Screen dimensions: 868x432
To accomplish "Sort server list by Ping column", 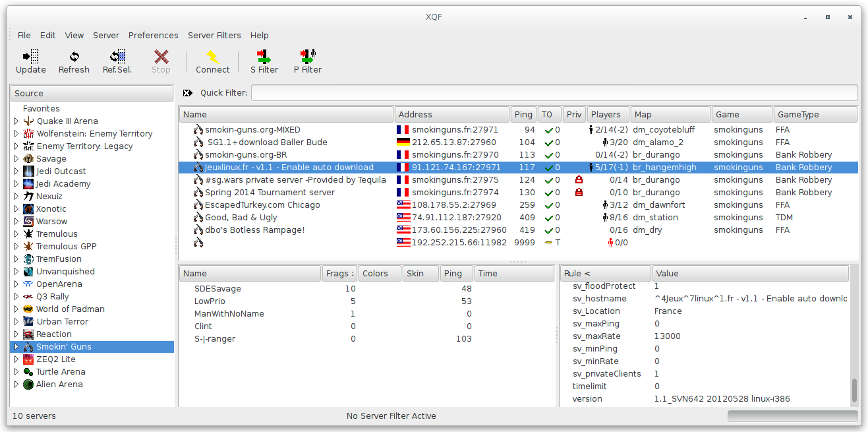I will tap(523, 115).
